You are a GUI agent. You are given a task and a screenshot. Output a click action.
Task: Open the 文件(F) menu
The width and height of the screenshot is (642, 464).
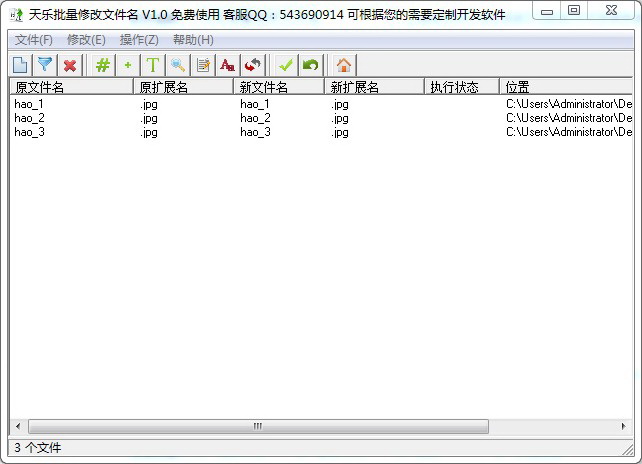click(x=34, y=40)
